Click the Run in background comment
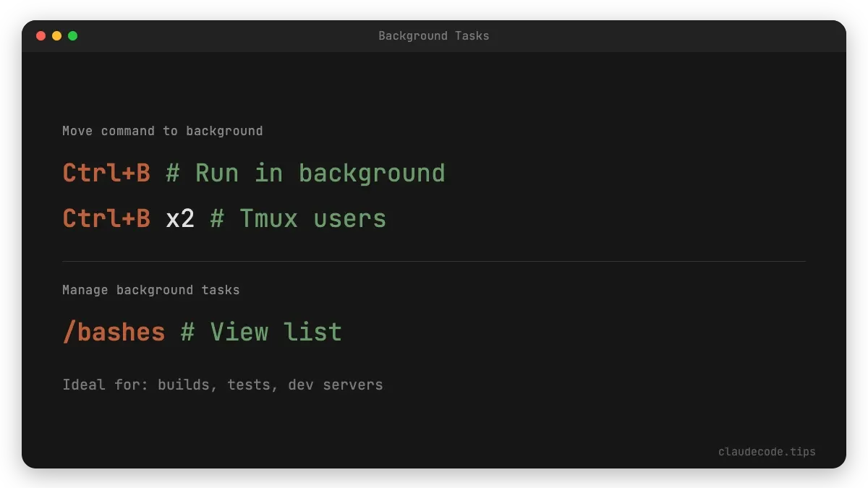The width and height of the screenshot is (868, 488). tap(304, 173)
